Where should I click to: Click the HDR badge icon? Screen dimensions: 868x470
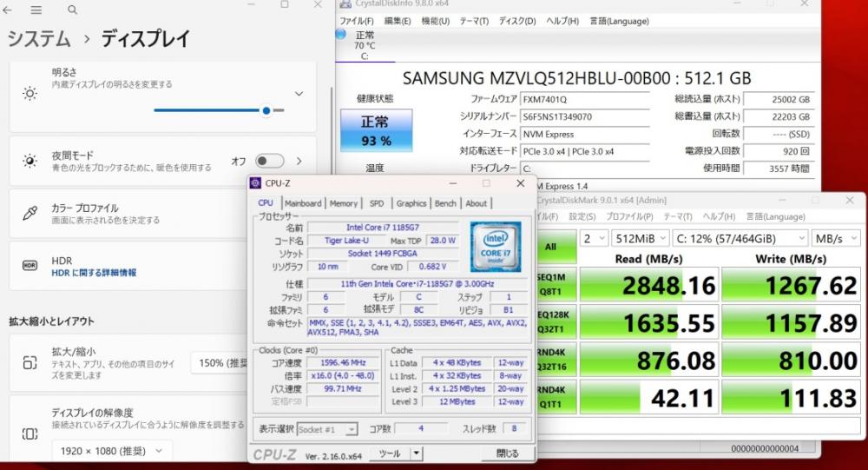(30, 266)
